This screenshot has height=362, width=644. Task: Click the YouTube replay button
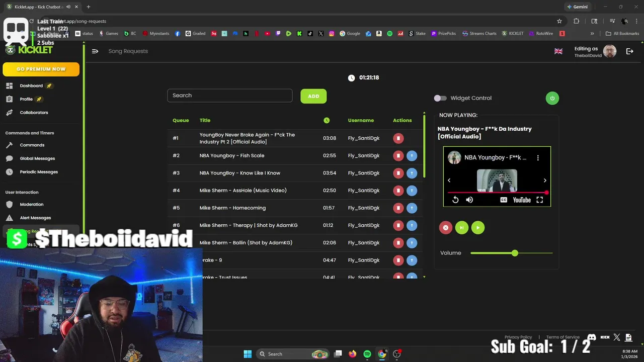coord(455,200)
